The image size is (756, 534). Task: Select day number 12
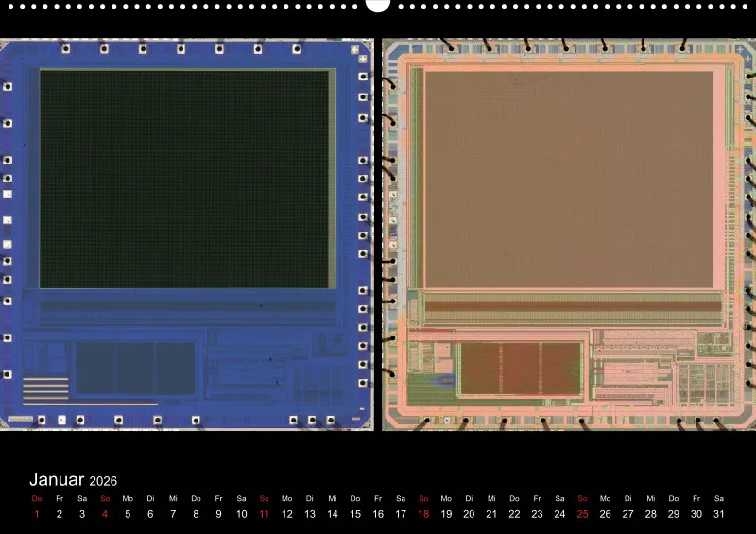287,514
